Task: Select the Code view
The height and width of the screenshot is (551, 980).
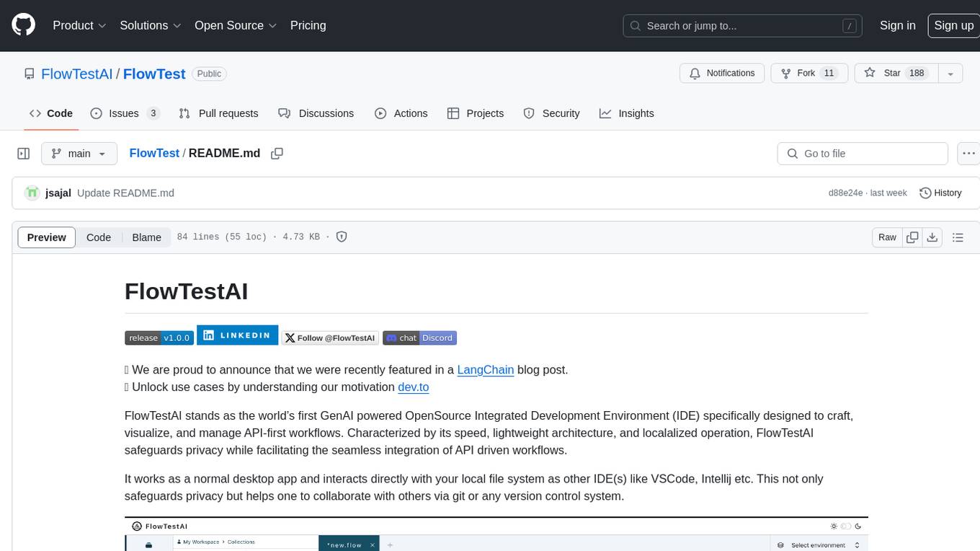Action: coord(99,237)
